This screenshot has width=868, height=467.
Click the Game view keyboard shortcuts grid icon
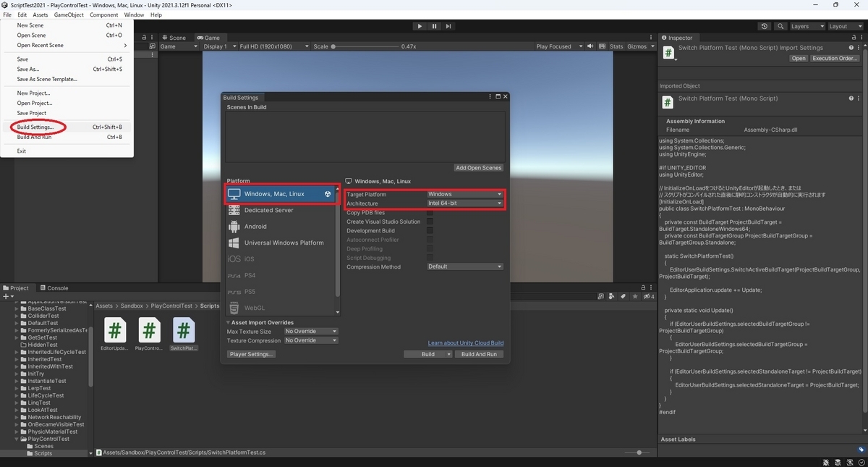[x=601, y=46]
